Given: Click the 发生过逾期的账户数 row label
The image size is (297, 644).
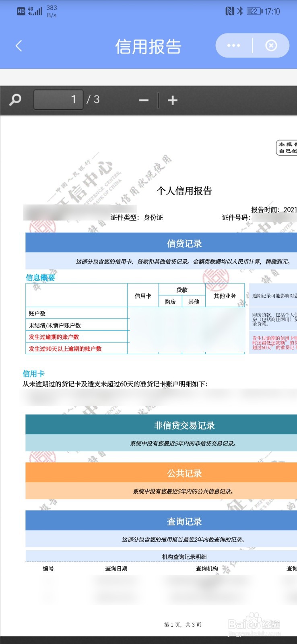Looking at the screenshot, I should coord(54,337).
